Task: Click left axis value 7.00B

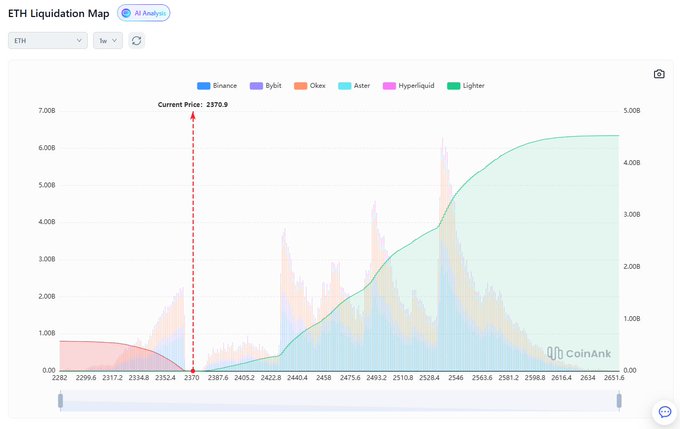Action: click(47, 111)
